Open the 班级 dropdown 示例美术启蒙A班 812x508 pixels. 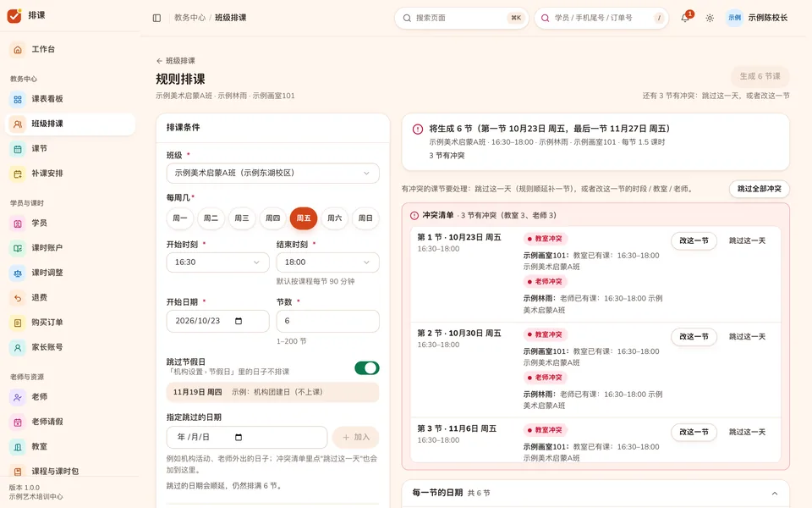[273, 173]
